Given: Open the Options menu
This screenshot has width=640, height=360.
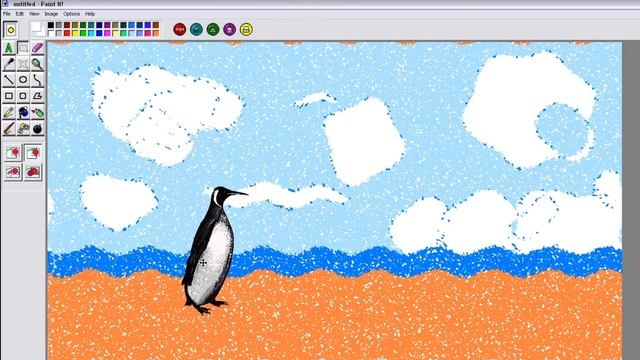Looking at the screenshot, I should coord(71,14).
